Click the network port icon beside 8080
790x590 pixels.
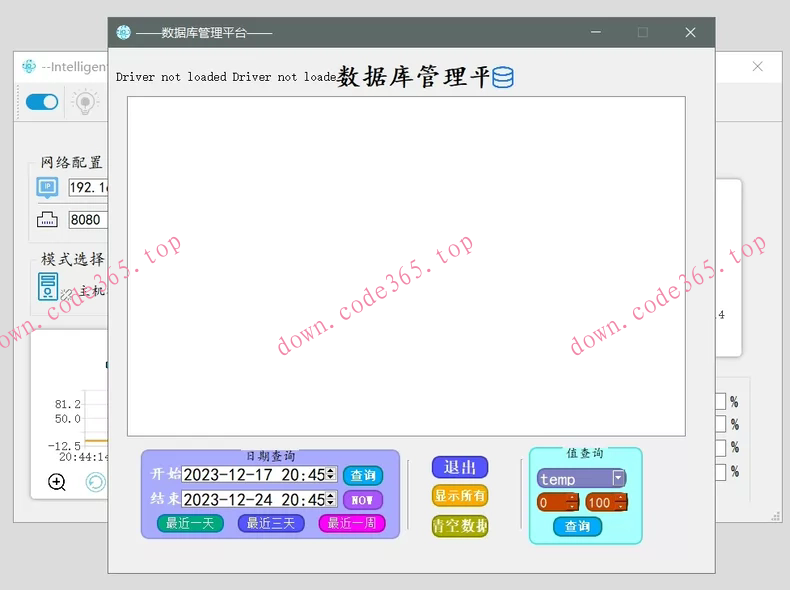coord(47,220)
